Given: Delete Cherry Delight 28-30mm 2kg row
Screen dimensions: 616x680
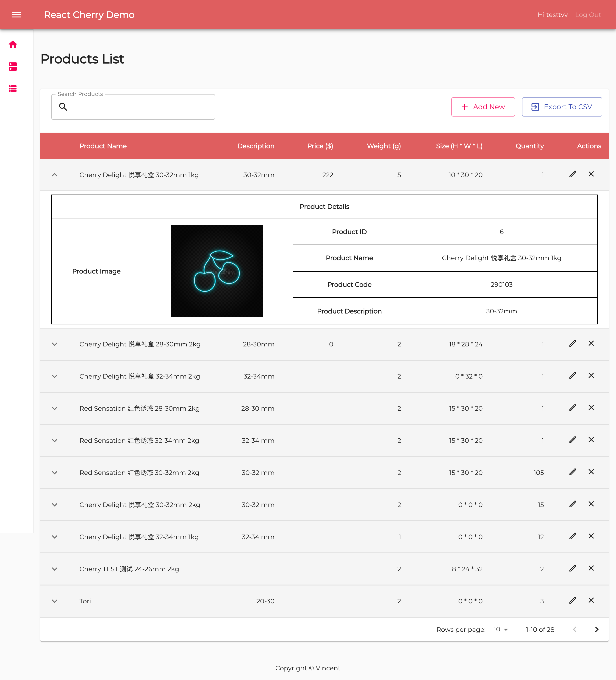Looking at the screenshot, I should click(591, 343).
